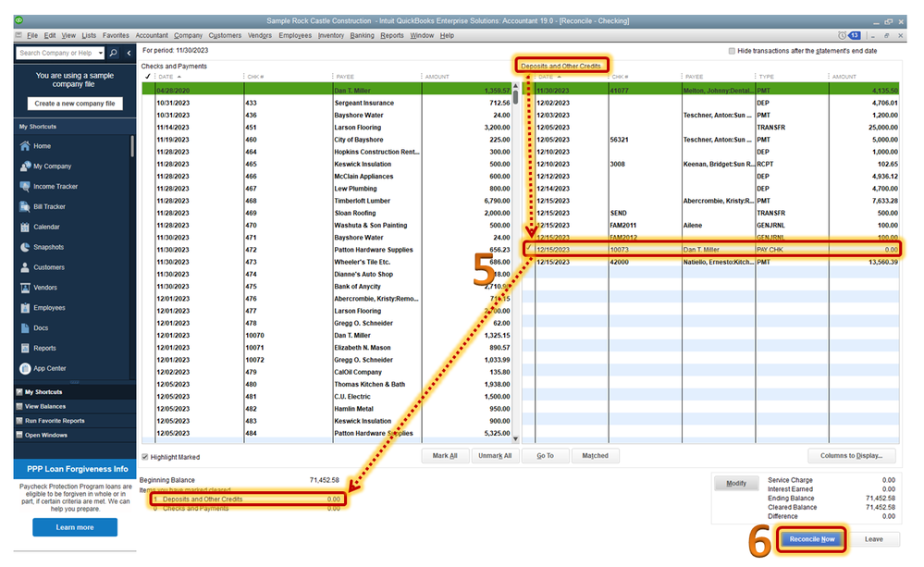Select Run Favorite Reports panel icon
Viewport: 924px width, 567px height.
tap(19, 421)
